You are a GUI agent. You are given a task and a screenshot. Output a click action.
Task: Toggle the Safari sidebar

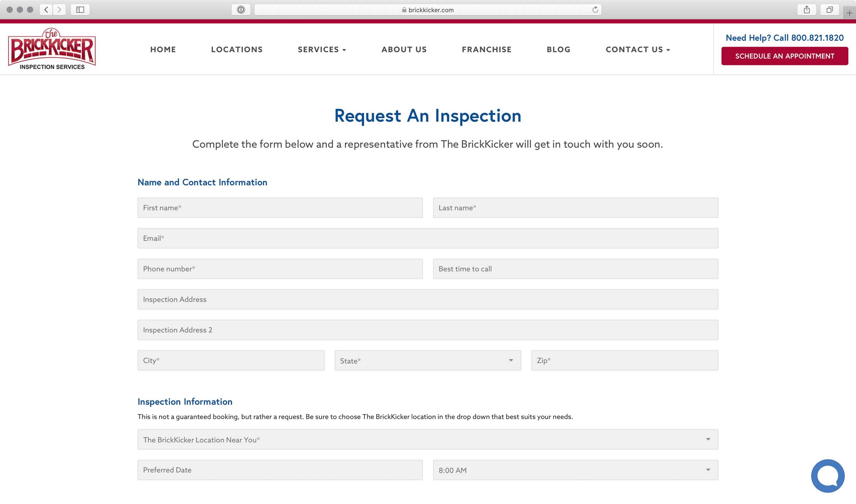[80, 10]
